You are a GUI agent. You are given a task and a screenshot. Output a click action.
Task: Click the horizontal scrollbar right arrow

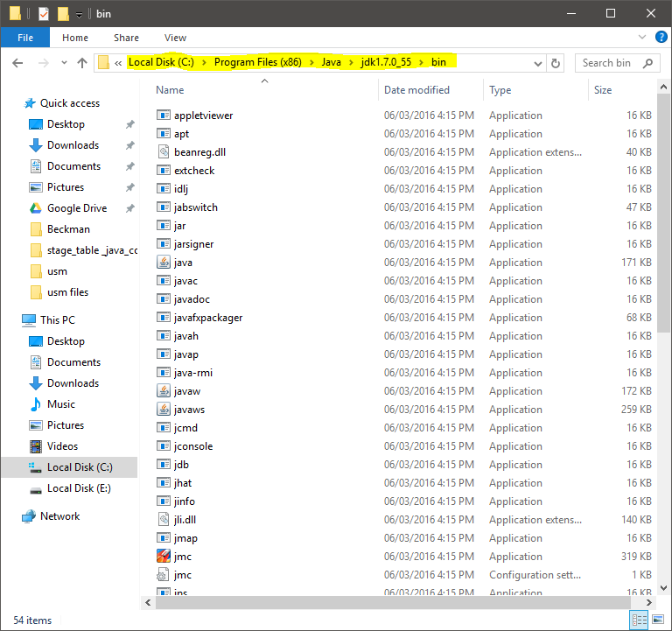point(649,603)
